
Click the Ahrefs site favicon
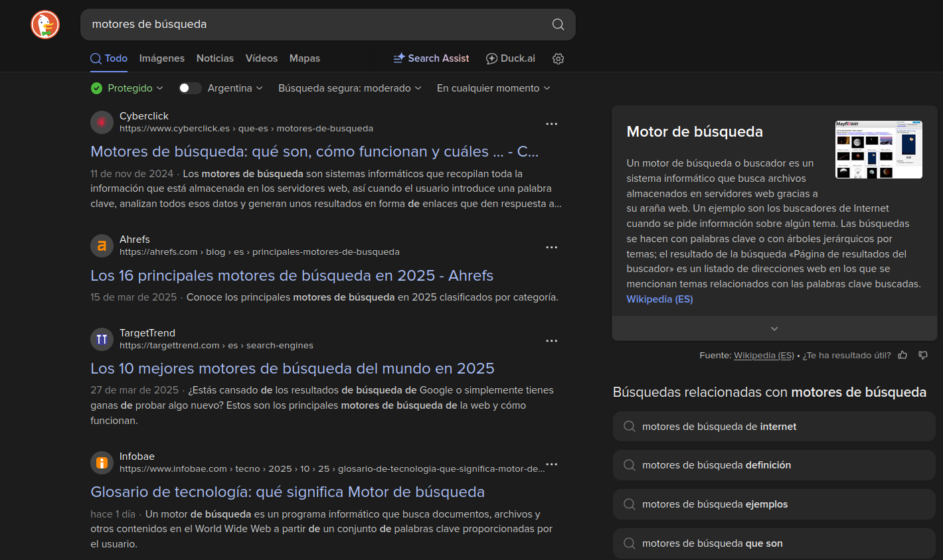pos(102,245)
